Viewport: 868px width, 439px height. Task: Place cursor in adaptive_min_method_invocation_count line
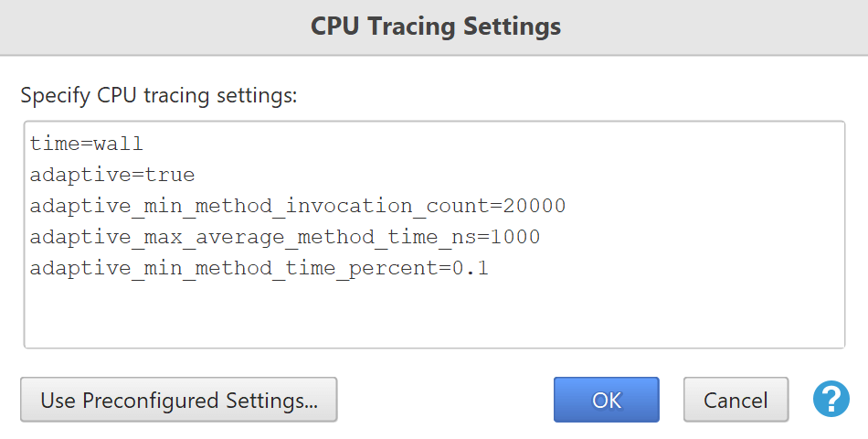tap(298, 206)
